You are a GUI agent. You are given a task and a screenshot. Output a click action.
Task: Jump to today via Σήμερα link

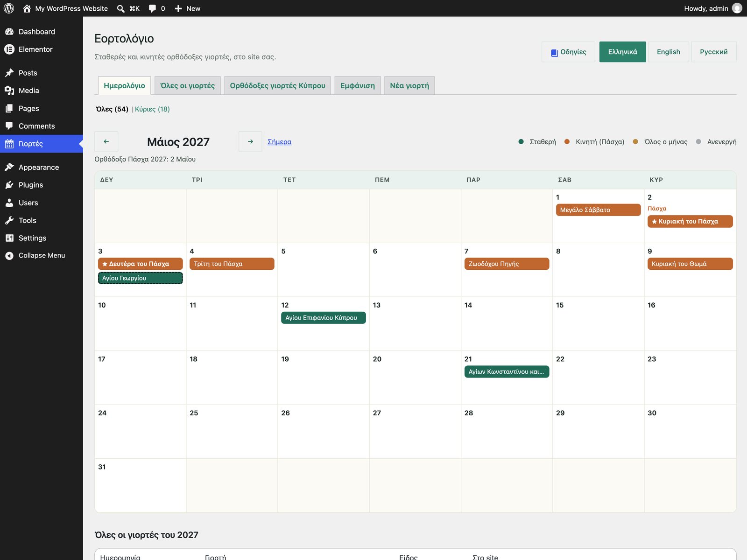tap(279, 142)
